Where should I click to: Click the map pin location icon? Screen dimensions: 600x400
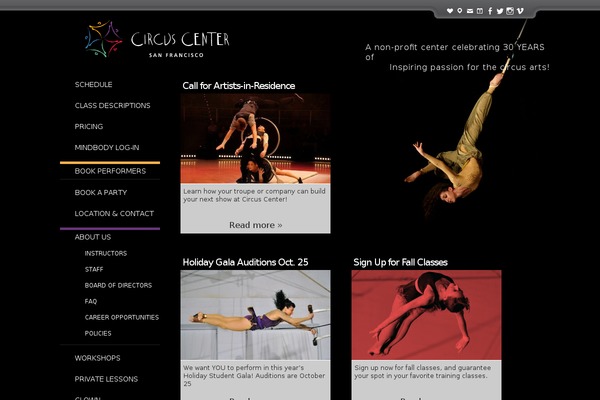click(460, 11)
